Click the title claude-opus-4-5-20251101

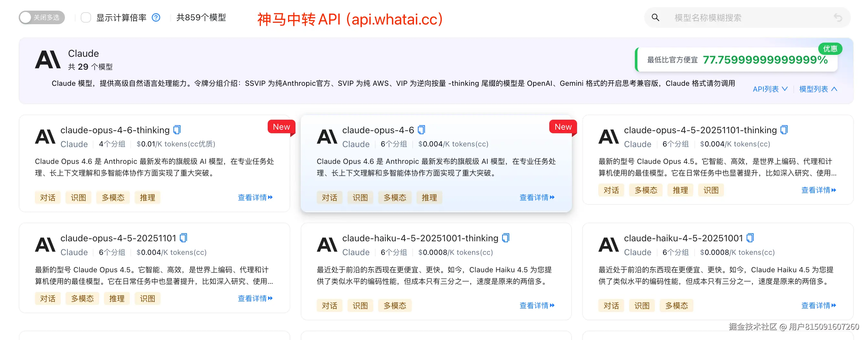tap(118, 238)
